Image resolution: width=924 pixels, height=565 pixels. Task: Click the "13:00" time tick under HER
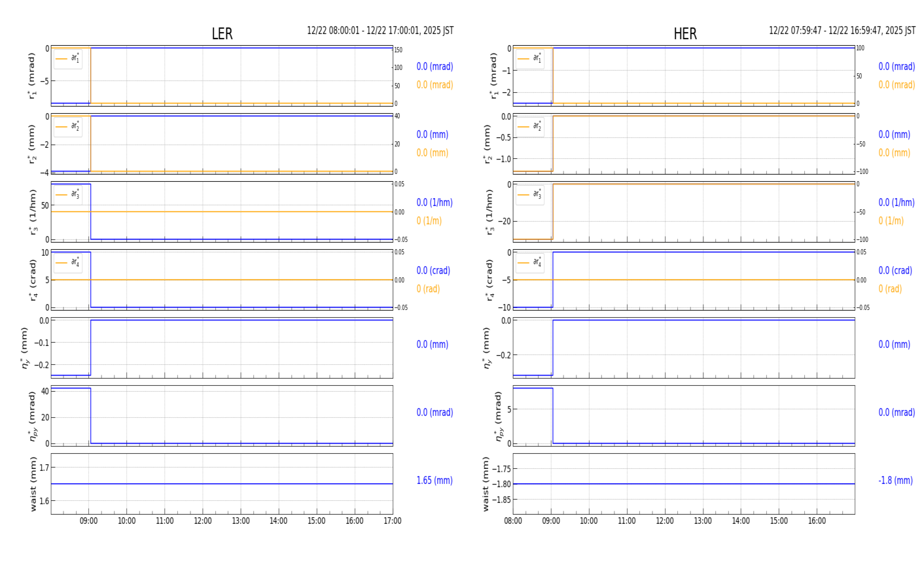[x=703, y=521]
